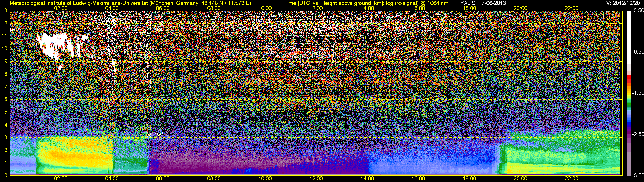The width and height of the screenshot is (644, 182).
Task: Click the 'YALIS: 17-06-2013' label
Action: (483, 3)
